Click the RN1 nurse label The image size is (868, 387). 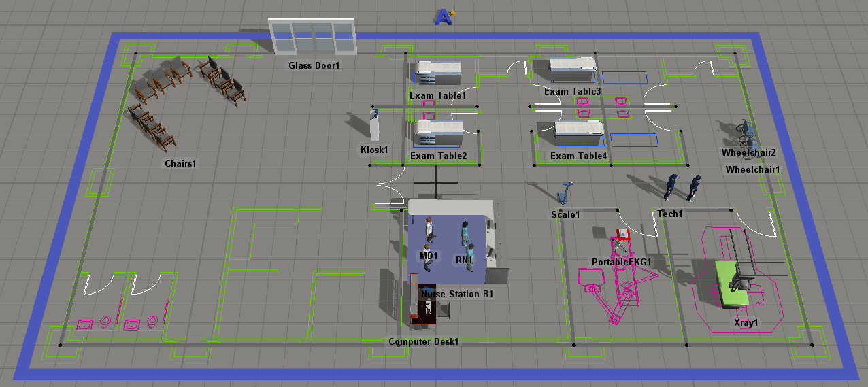click(x=464, y=260)
